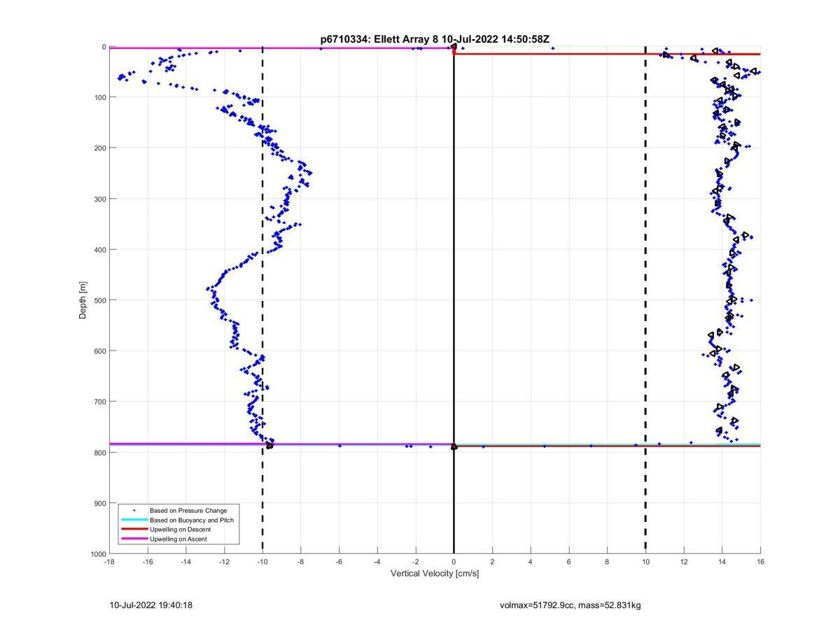Click velocity axis tick label "6"
840x622 pixels.
pyautogui.click(x=569, y=562)
